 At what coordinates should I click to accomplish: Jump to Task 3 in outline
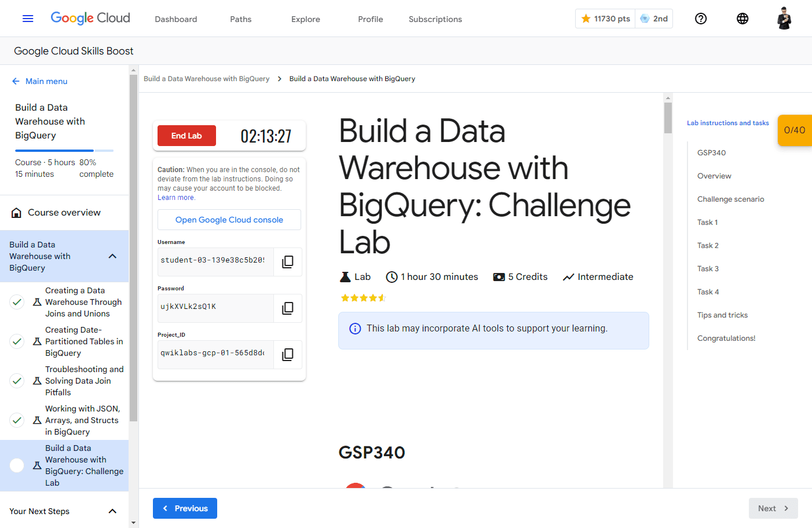click(x=708, y=269)
